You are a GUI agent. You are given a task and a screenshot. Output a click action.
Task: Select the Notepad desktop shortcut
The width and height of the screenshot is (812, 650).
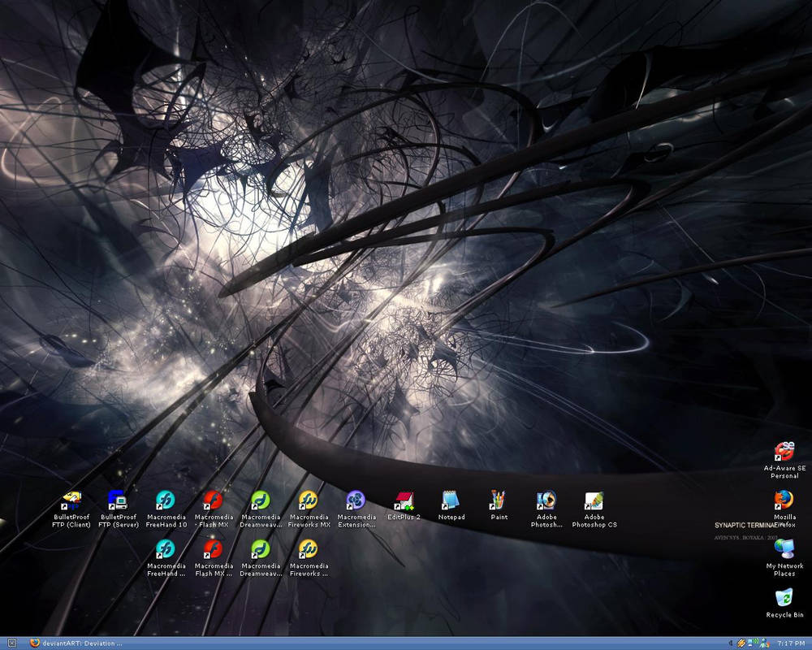(x=451, y=506)
